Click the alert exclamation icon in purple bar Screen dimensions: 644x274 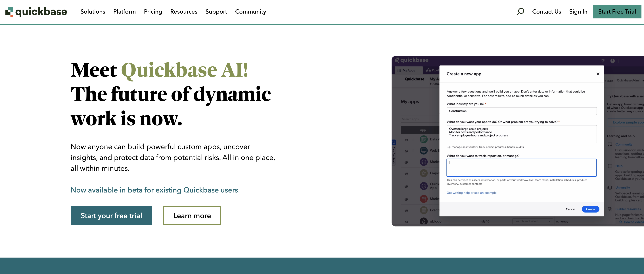(612, 61)
